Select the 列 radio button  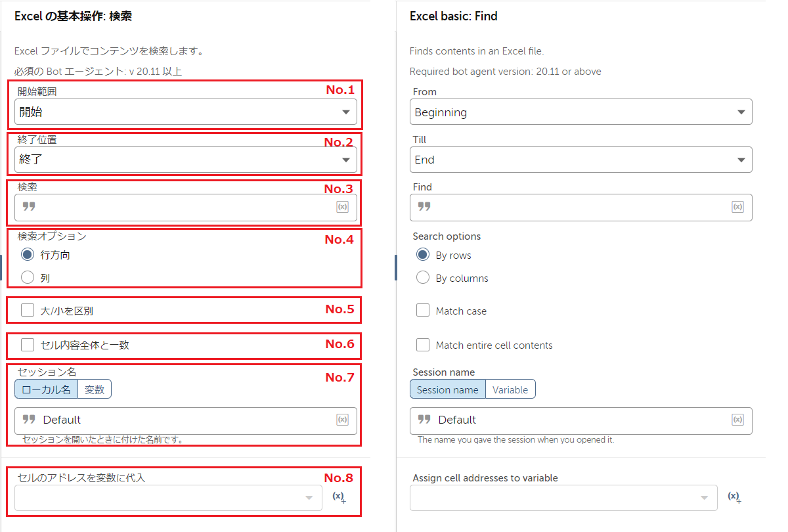[x=28, y=278]
